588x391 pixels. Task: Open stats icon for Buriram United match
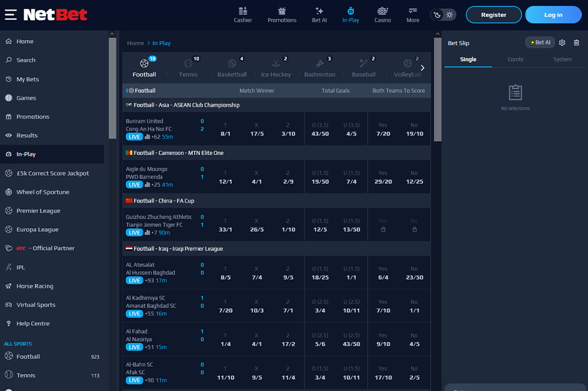pos(148,137)
